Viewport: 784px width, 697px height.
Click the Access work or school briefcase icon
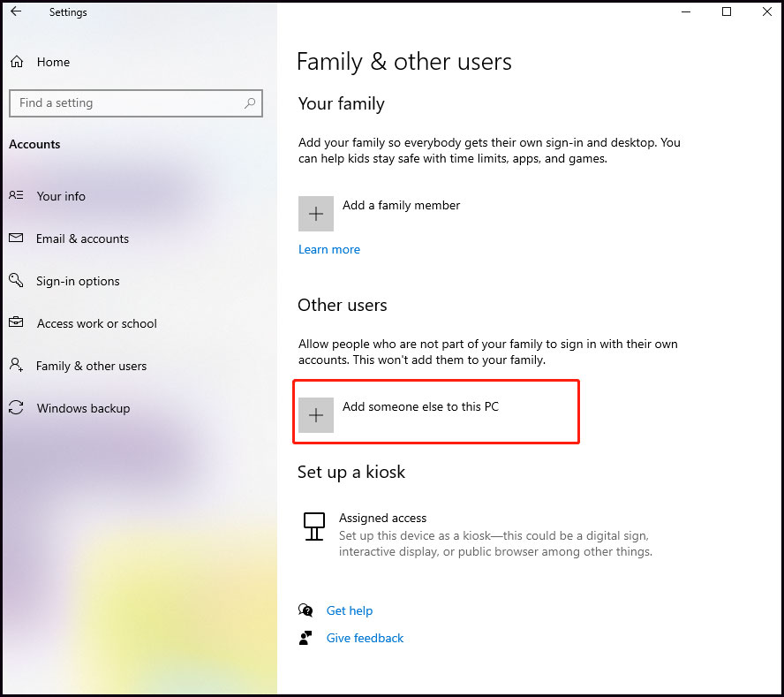tap(16, 323)
